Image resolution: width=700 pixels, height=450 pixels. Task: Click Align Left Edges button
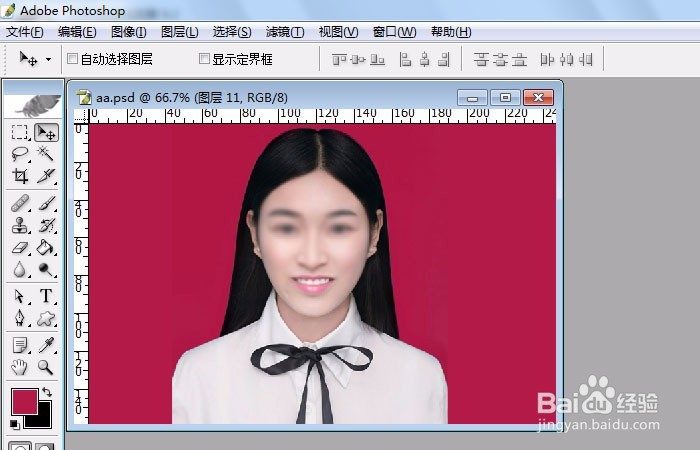point(405,59)
